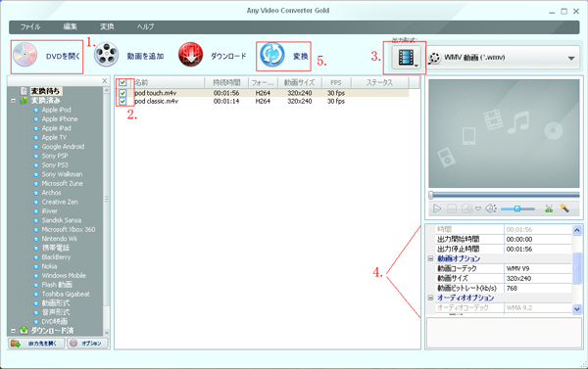The height and width of the screenshot is (369, 588).
Task: Click the 動画を追加 film reel icon
Action: [x=106, y=55]
